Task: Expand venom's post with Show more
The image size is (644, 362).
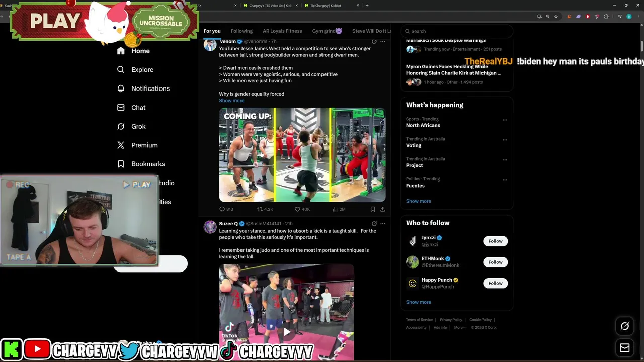Action: point(231,101)
